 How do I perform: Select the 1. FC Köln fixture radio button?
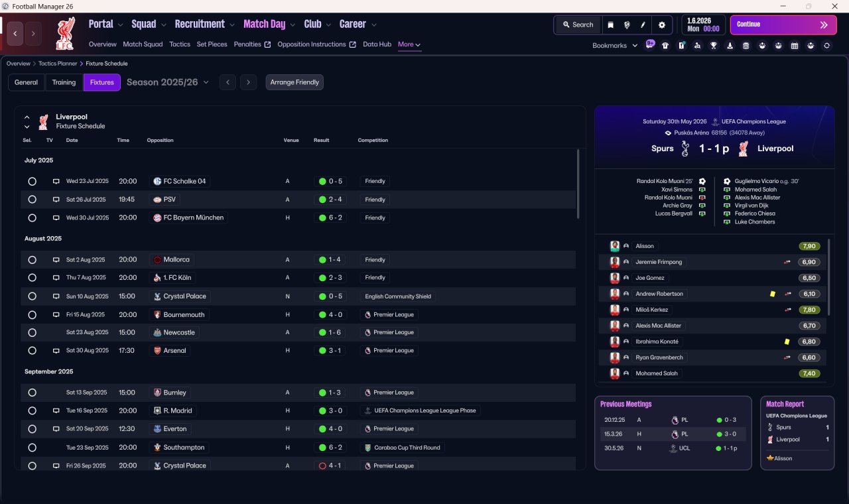(x=32, y=278)
